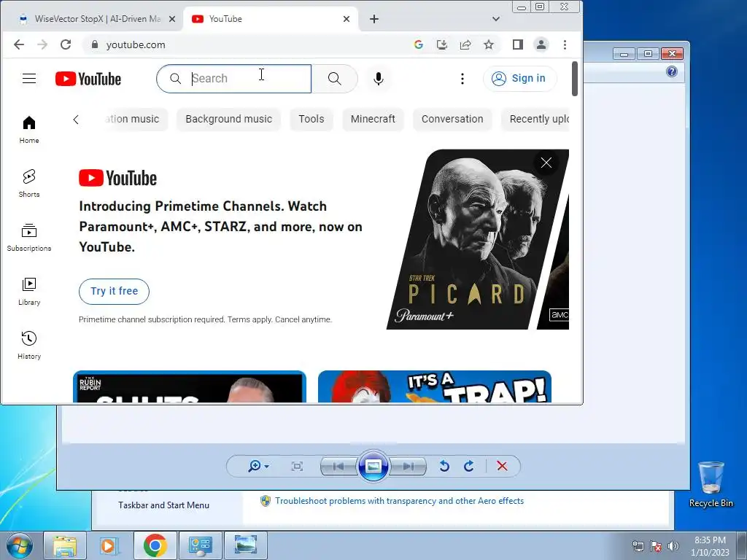Rotate image counterclockwise in Photo Viewer
This screenshot has height=560, width=747.
pos(444,466)
